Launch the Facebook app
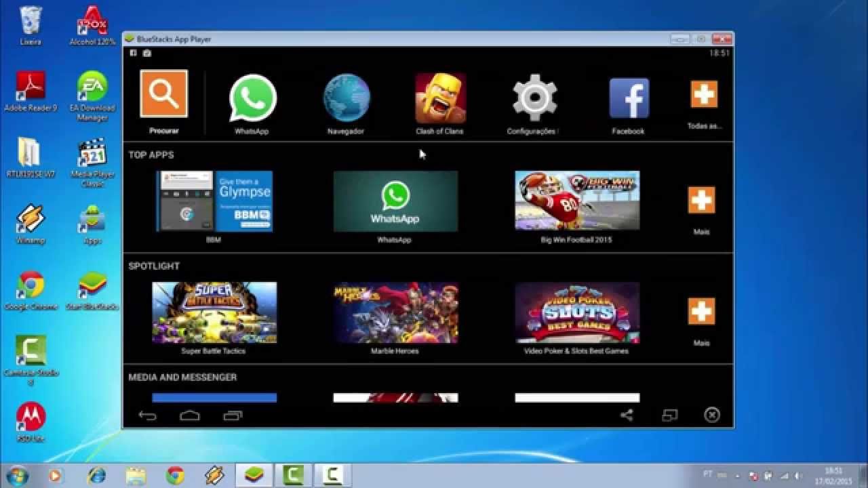This screenshot has width=868, height=488. pos(629,98)
